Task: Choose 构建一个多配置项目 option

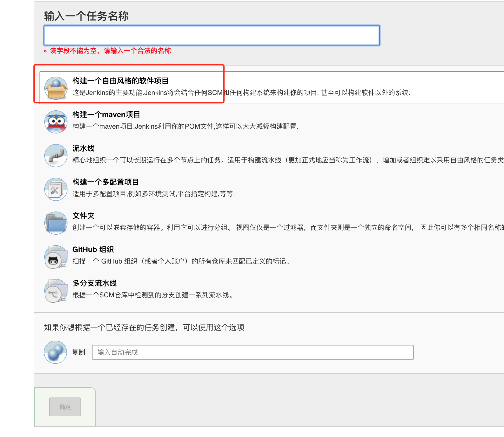Action: coord(106,181)
